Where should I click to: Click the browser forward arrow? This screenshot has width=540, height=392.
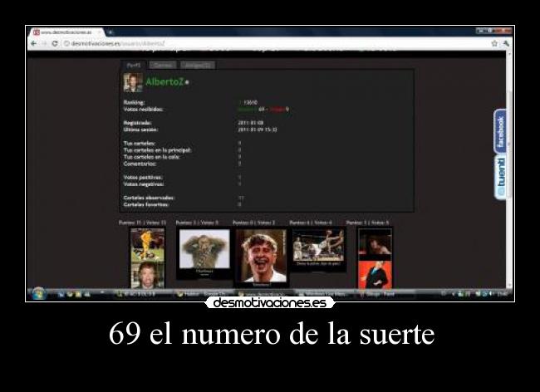44,44
